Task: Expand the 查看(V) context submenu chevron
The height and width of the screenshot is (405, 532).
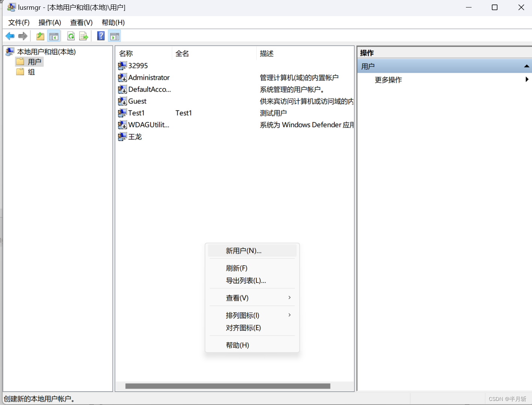Action: (289, 297)
